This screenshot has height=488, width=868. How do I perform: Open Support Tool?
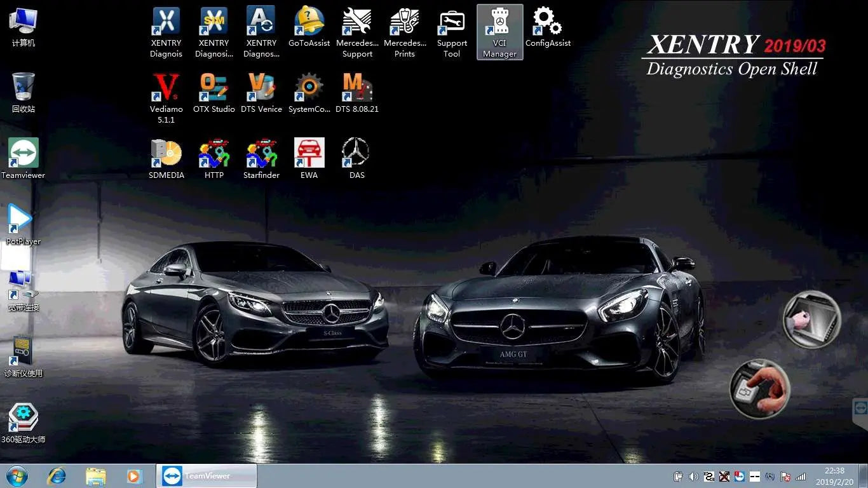[451, 22]
